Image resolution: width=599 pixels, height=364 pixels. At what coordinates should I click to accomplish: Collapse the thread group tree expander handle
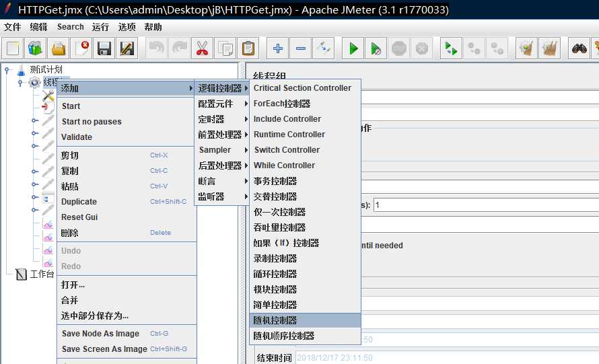[20, 82]
